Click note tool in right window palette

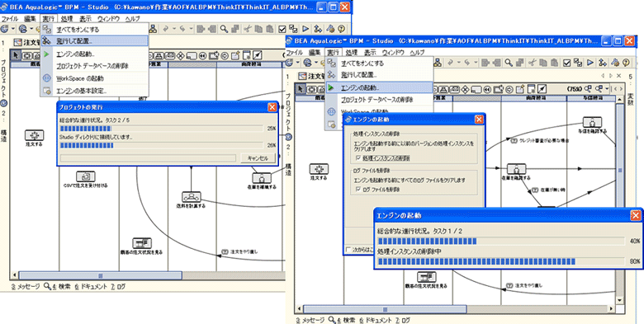coord(520,89)
